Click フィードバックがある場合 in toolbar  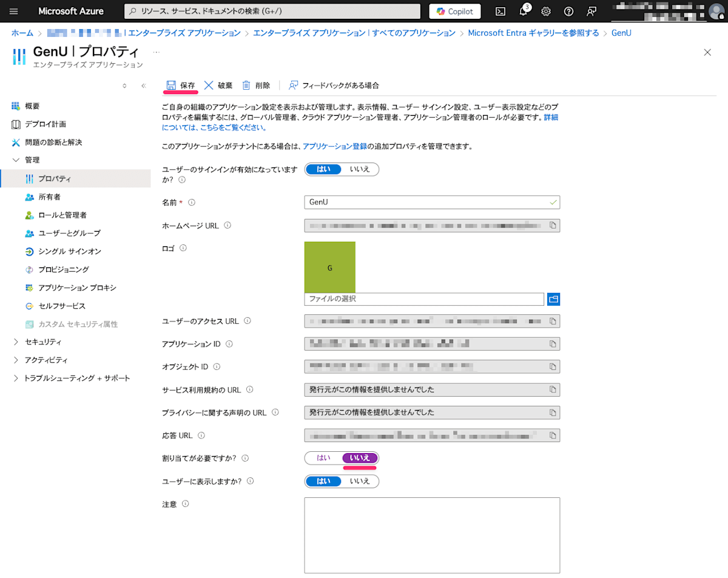tap(334, 86)
